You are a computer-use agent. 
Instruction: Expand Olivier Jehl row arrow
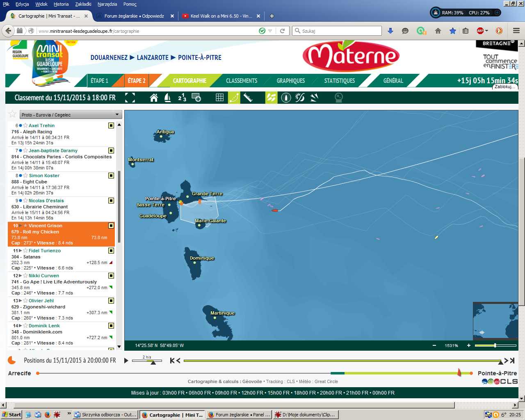21,301
